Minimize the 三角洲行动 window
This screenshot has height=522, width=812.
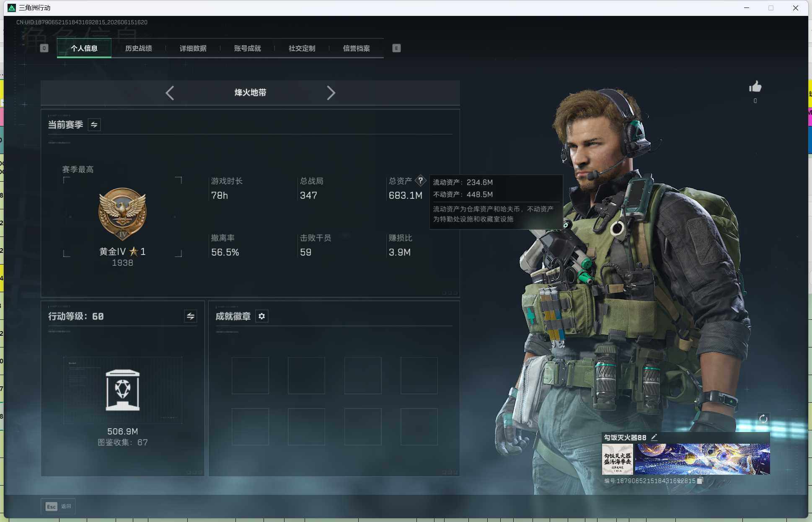747,8
